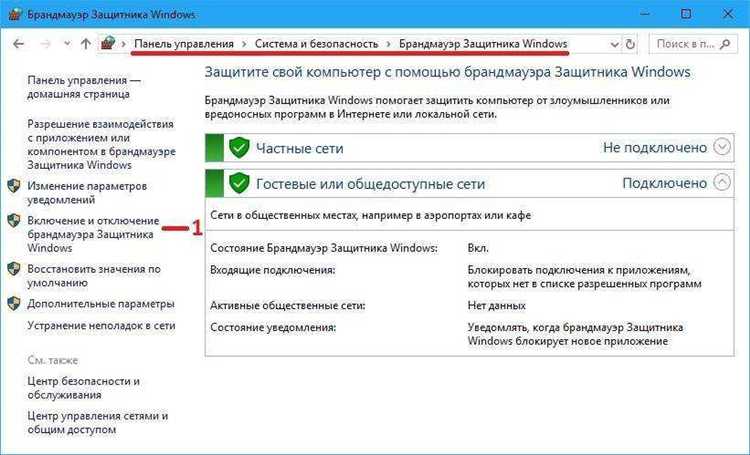Open 'Дополнительные параметры' link

tap(101, 304)
